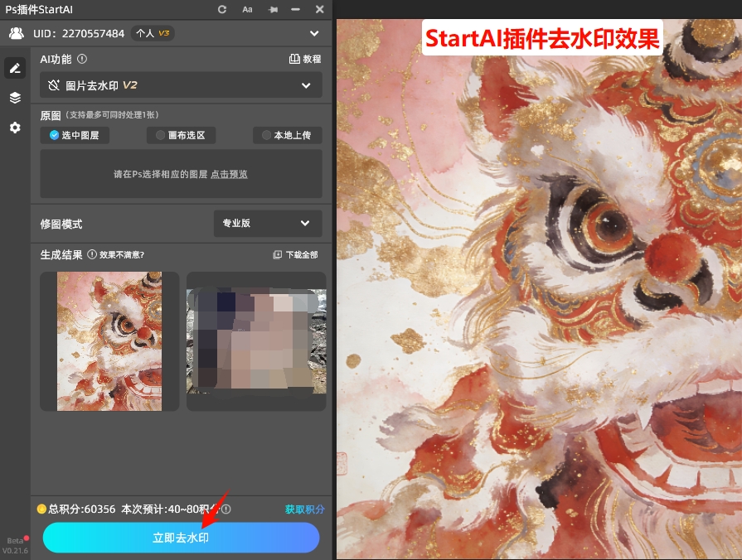The image size is (742, 560).
Task: Expand the UID account chevron
Action: tap(314, 33)
